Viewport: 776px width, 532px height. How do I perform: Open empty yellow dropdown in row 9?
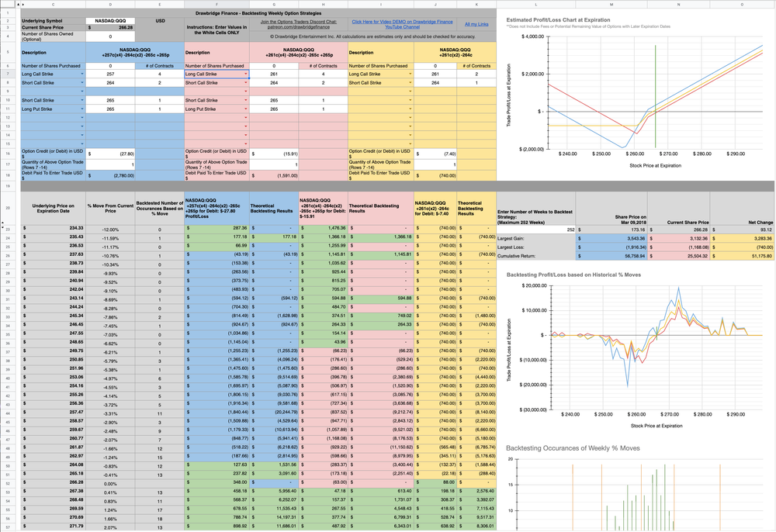pos(411,92)
